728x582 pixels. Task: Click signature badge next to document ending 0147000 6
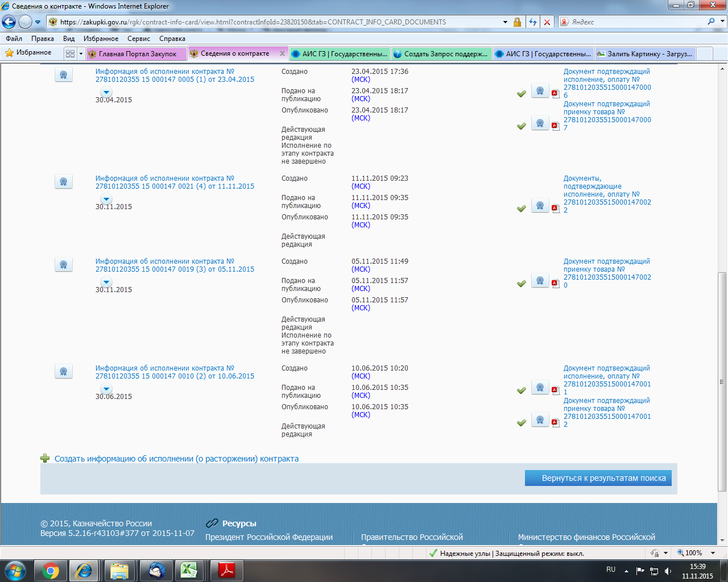point(540,91)
